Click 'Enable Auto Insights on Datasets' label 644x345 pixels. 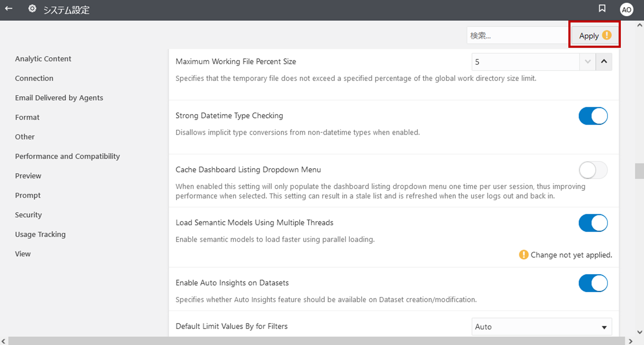[x=232, y=283]
